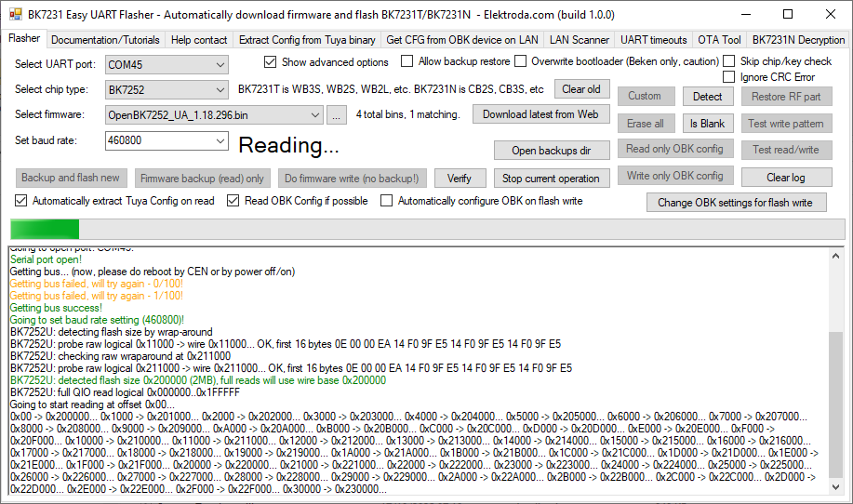Click Change OBK settings for flash write

tap(736, 203)
